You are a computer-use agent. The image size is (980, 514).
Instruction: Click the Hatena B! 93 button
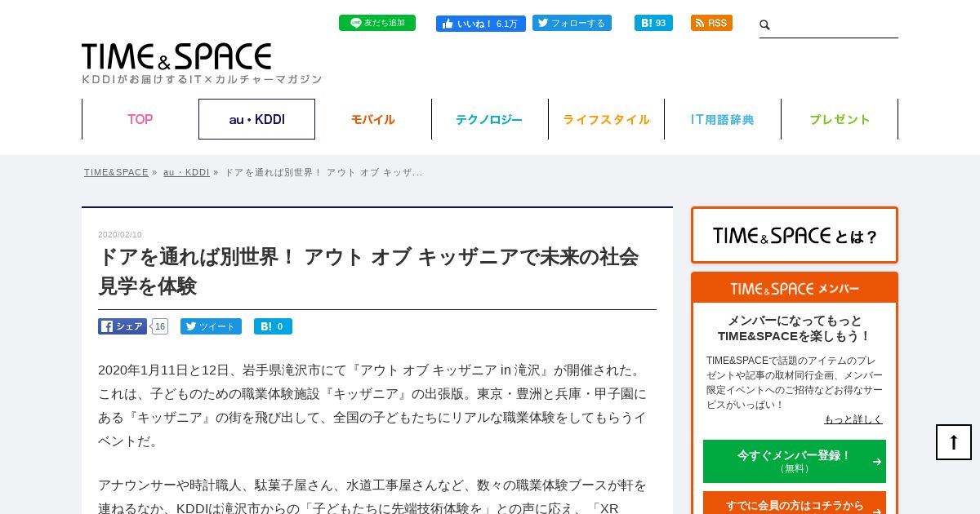pos(653,23)
